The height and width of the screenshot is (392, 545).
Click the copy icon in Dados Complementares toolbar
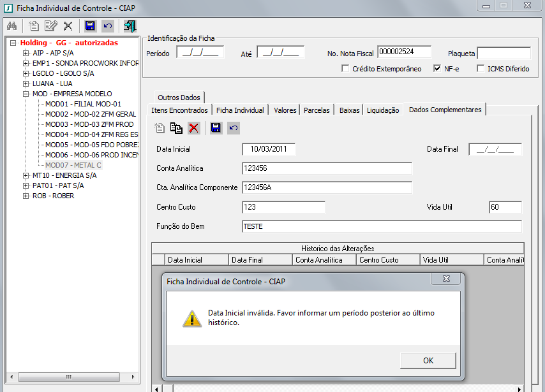point(177,128)
